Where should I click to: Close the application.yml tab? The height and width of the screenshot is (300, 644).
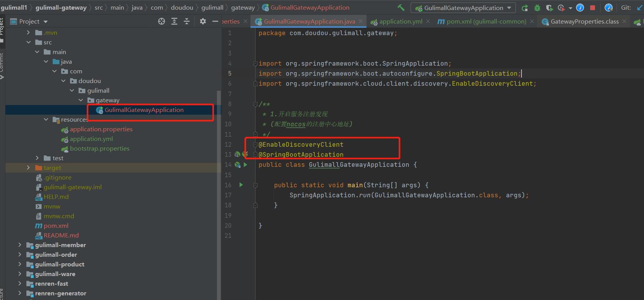pos(428,22)
